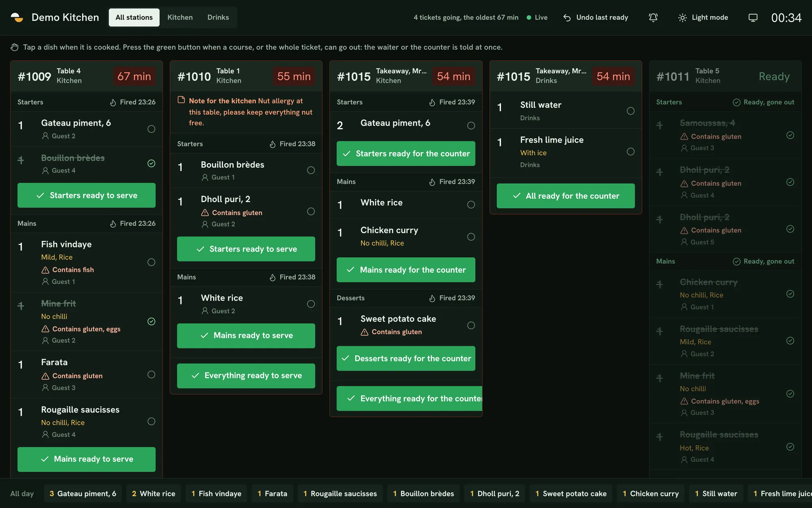The image size is (812, 508).
Task: Click Undo last ready
Action: (595, 17)
